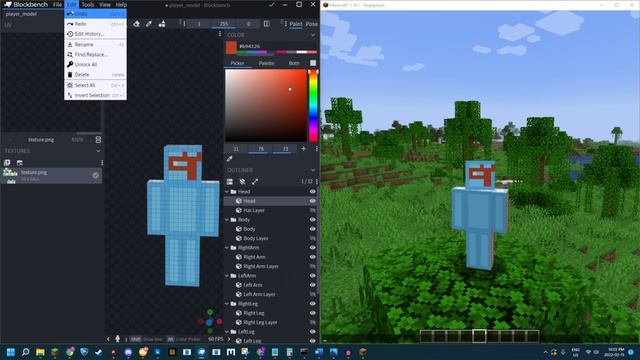Select the texture.png entry in Textures

51,176
